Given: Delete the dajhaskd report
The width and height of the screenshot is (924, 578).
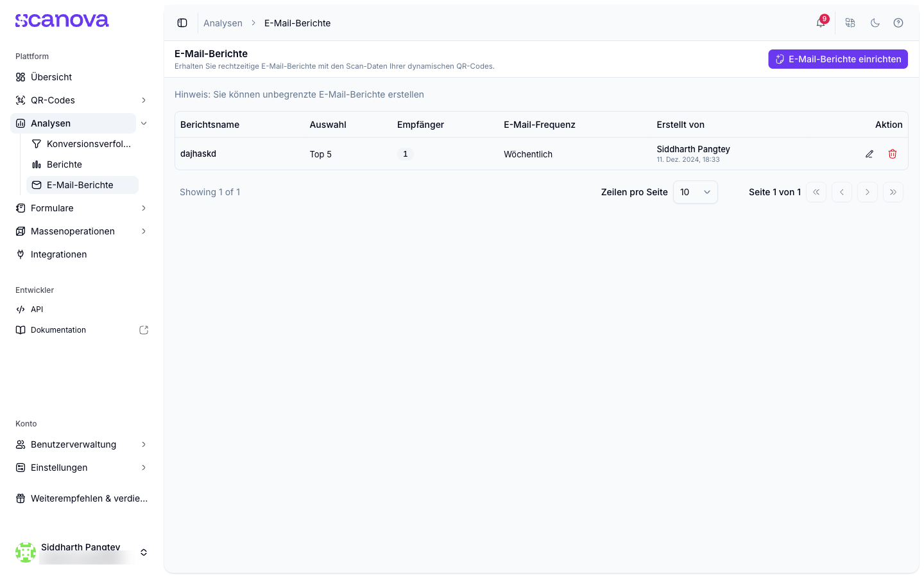Looking at the screenshot, I should pos(893,154).
